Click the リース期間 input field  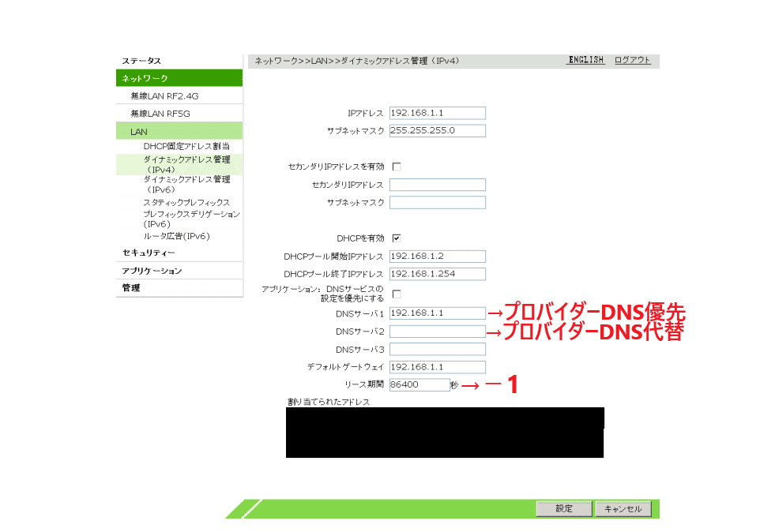[420, 385]
